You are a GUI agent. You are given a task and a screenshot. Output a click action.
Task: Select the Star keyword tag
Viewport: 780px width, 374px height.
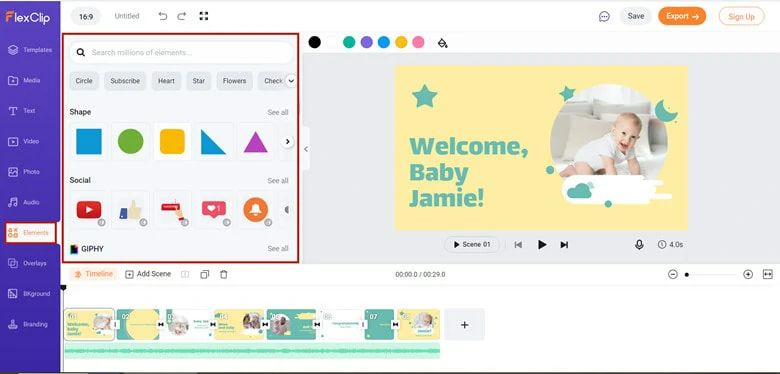coord(199,81)
